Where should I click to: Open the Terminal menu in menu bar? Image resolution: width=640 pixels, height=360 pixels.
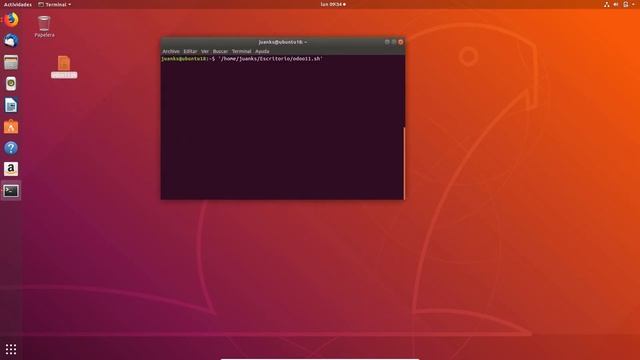[241, 51]
